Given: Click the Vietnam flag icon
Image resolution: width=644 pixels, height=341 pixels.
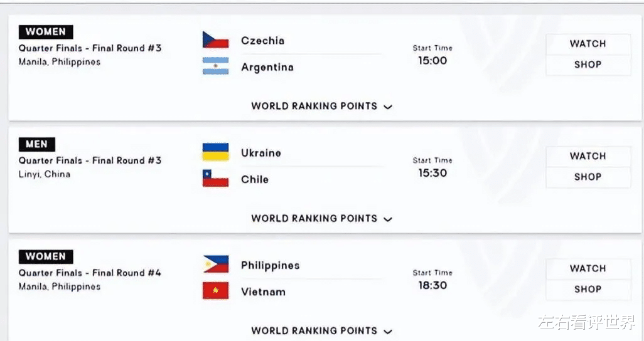Looking at the screenshot, I should pos(216,290).
